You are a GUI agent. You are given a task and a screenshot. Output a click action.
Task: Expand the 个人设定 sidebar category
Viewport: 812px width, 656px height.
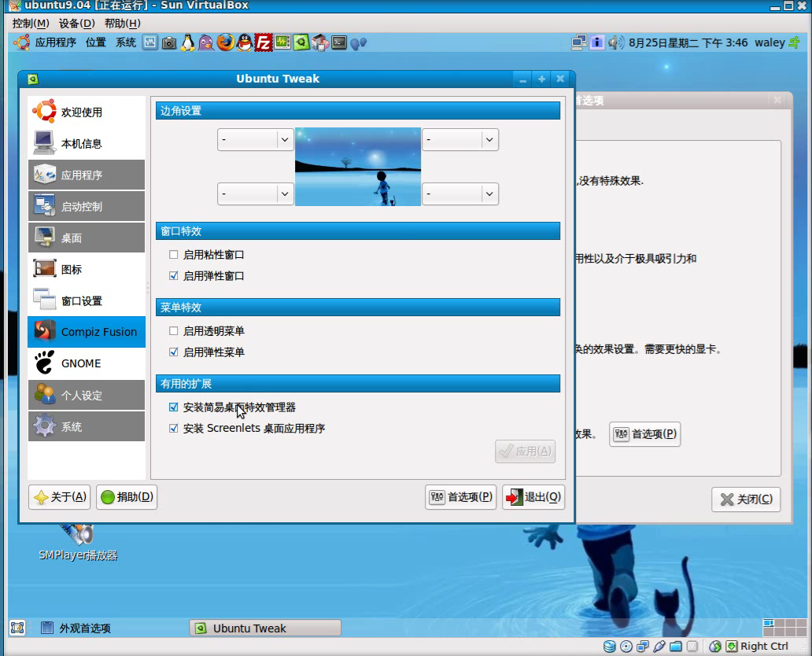(87, 395)
